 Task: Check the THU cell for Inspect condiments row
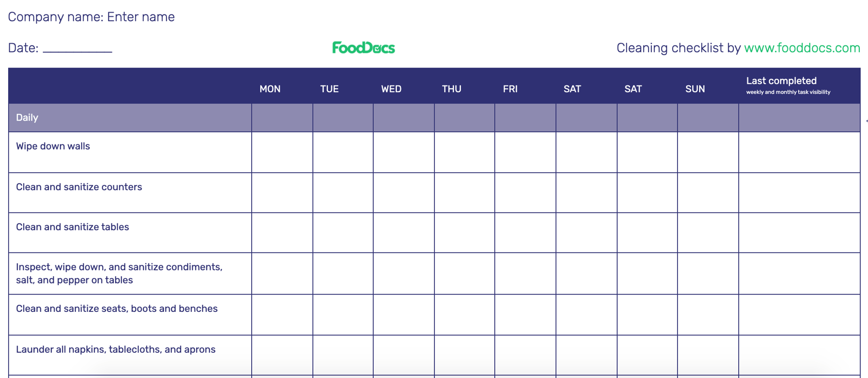[x=464, y=273]
